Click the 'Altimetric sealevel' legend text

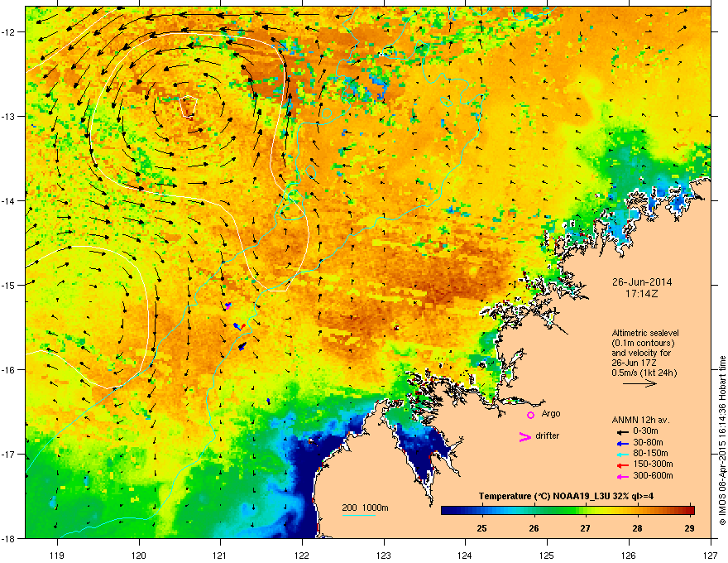pos(645,333)
